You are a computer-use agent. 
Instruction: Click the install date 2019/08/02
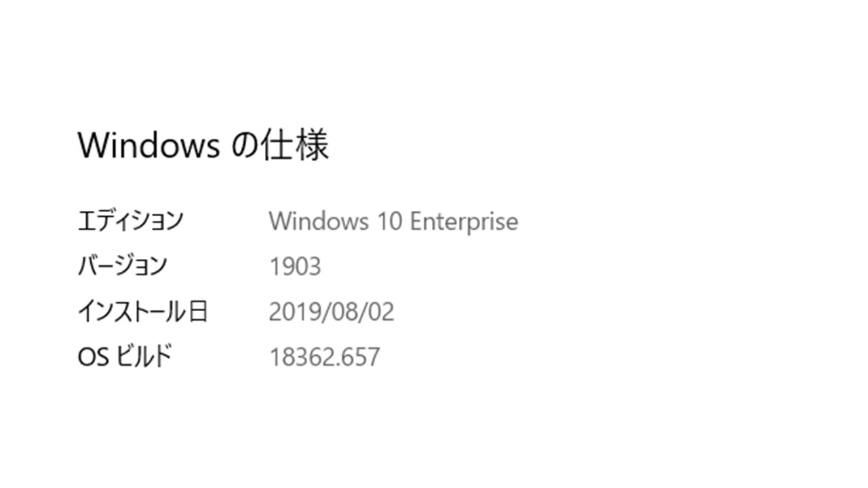[332, 312]
